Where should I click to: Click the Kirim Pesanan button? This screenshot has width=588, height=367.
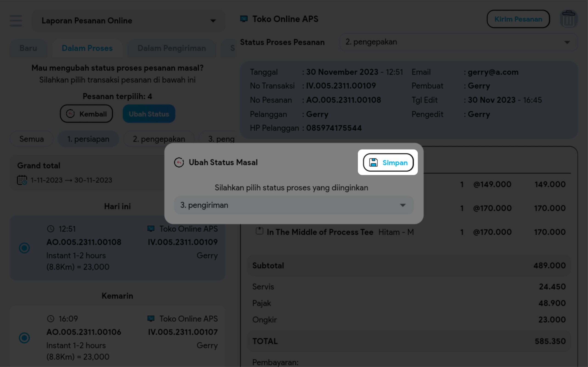tap(518, 19)
